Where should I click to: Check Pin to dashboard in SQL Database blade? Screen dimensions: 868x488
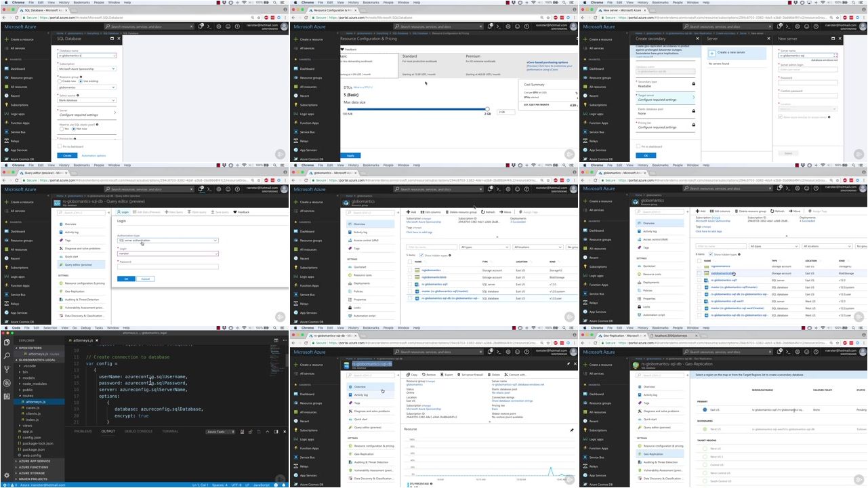coord(60,146)
